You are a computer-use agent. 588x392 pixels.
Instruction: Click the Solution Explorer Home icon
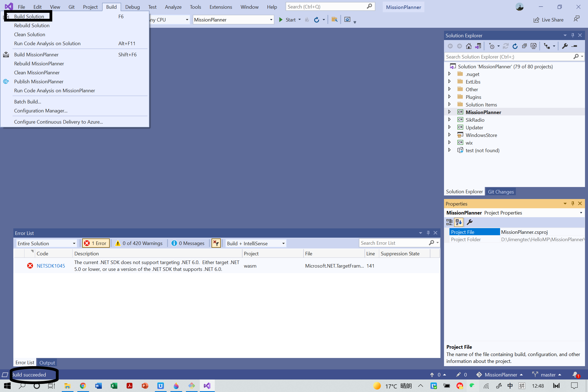click(x=468, y=46)
